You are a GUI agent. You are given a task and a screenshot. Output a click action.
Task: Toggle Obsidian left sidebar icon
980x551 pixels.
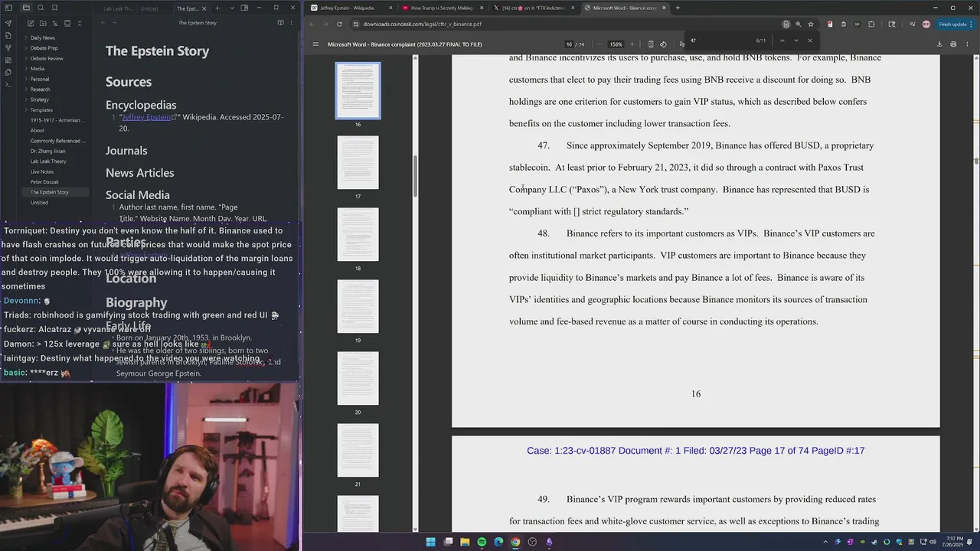coord(8,8)
